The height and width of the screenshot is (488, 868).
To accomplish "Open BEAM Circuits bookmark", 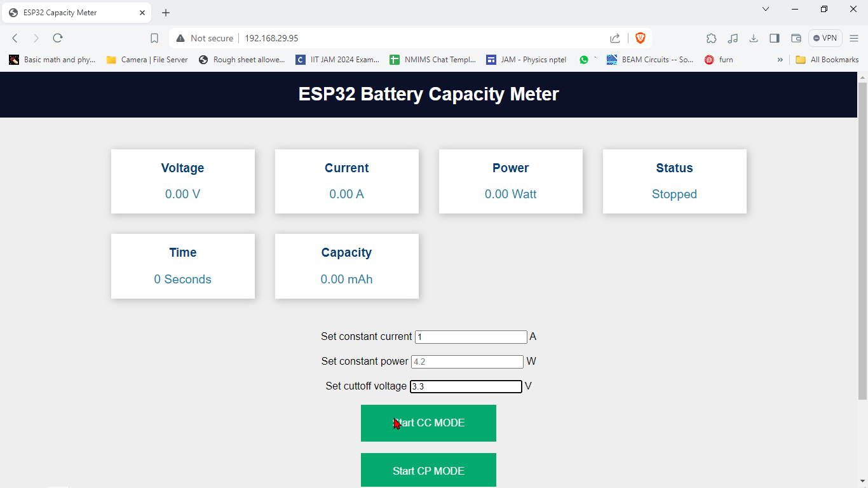I will (650, 60).
